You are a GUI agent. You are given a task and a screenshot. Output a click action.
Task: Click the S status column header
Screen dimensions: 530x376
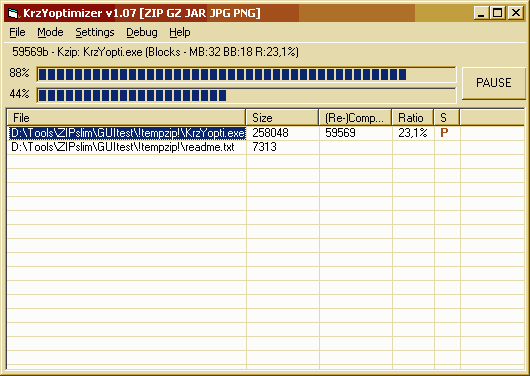447,118
